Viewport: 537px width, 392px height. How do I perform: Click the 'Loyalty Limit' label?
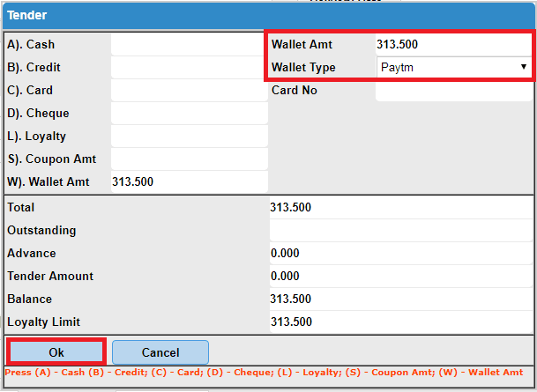[x=44, y=322]
